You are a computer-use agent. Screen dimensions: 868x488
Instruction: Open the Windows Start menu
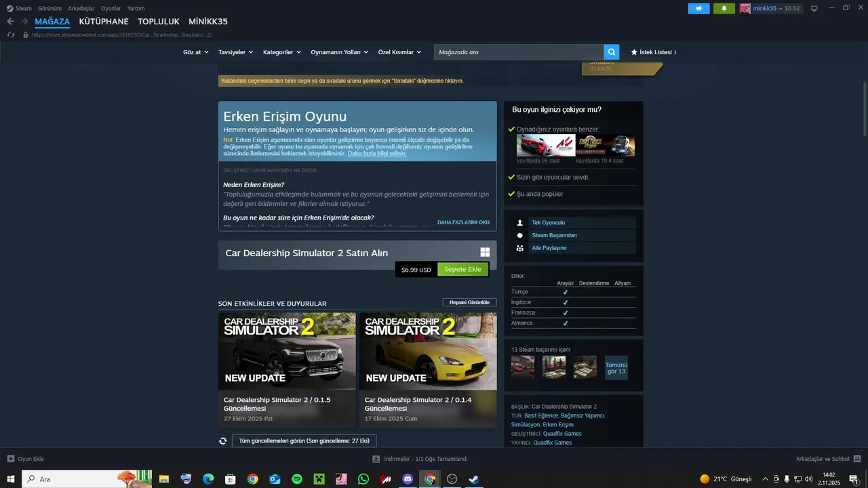(11, 479)
